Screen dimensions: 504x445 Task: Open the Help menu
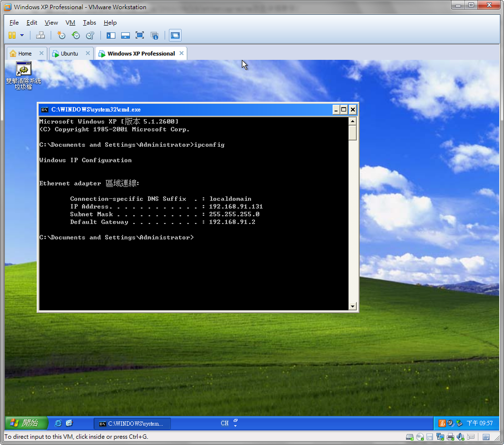click(110, 23)
